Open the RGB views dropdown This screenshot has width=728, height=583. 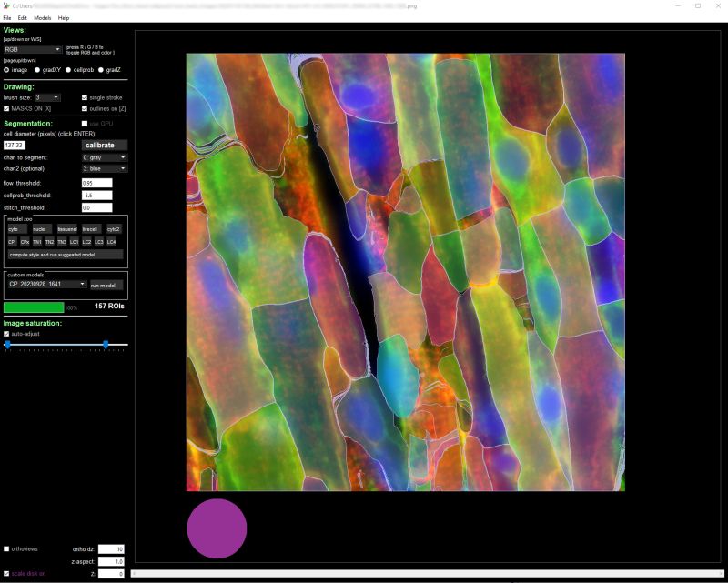point(32,50)
